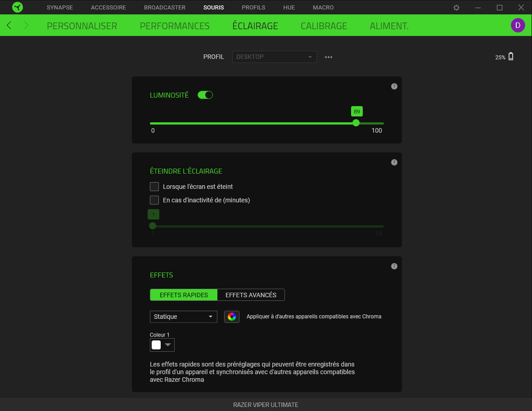Open help for Éteindre l'éclairage section
The height and width of the screenshot is (411, 532).
click(394, 162)
